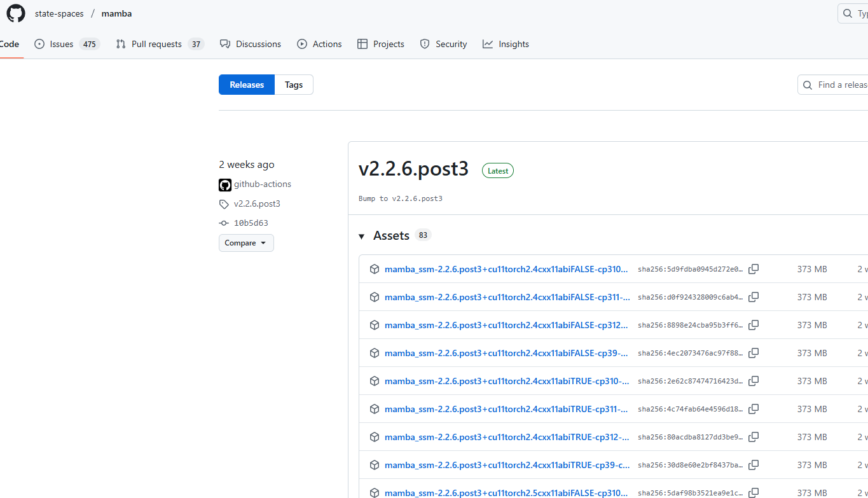This screenshot has height=498, width=868.
Task: Click package icon of abiTRUE-cp312 asset
Action: pos(375,437)
